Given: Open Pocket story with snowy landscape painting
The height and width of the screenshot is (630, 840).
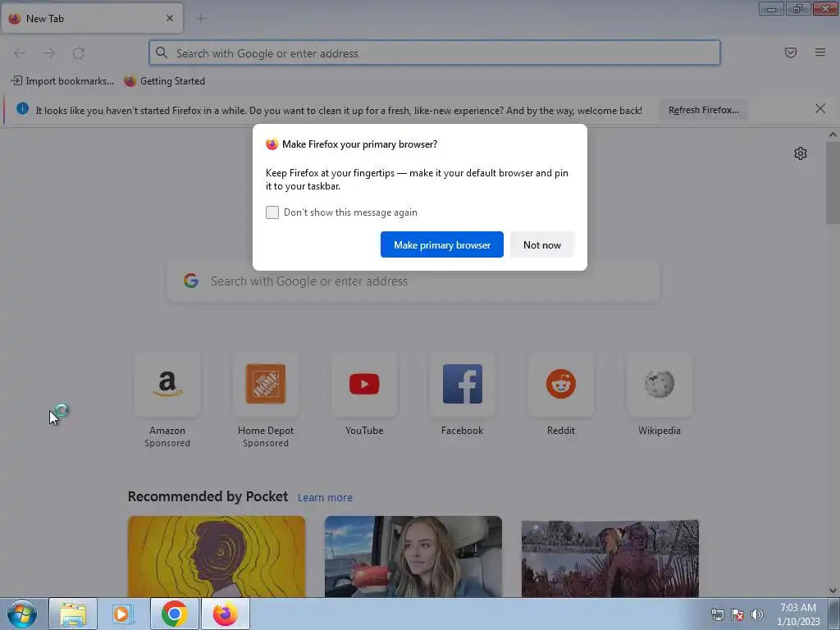Looking at the screenshot, I should coord(609,558).
